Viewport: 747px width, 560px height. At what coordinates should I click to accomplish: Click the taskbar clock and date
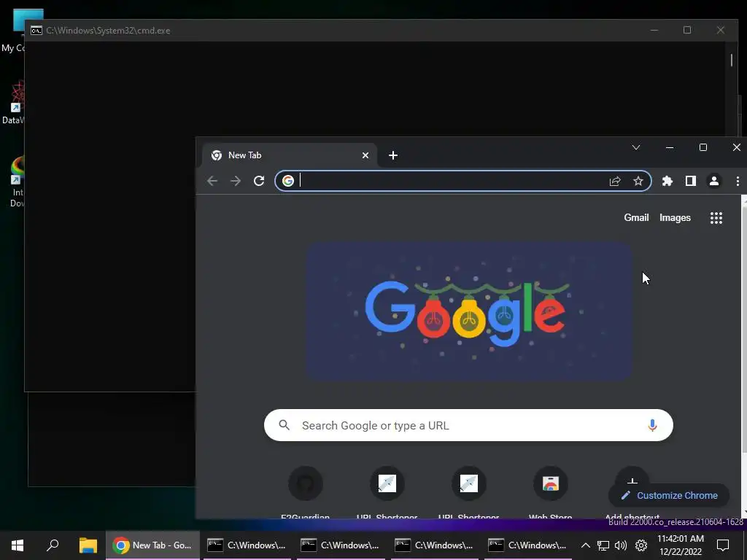[x=681, y=545]
